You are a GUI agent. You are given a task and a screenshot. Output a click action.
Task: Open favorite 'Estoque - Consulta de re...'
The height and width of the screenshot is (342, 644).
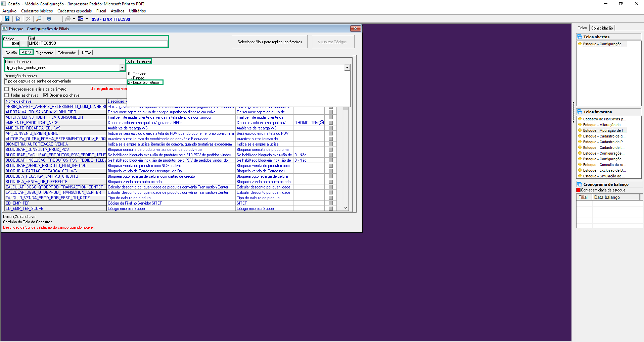604,165
